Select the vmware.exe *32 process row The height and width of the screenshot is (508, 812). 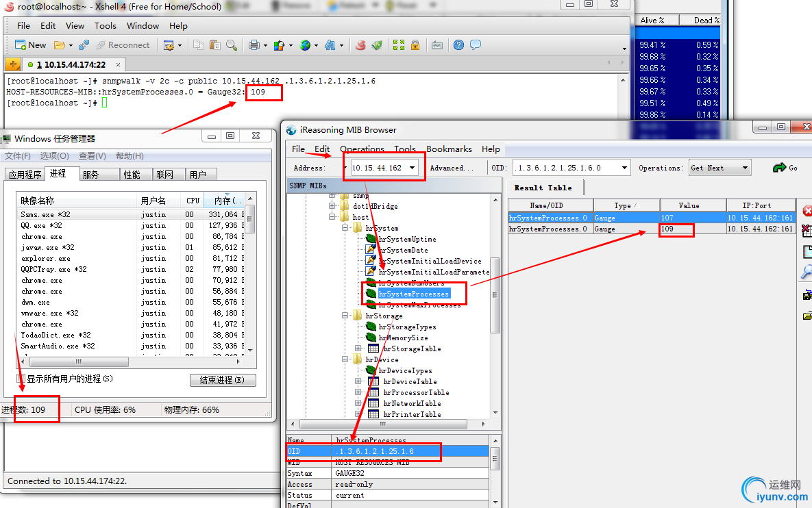(132, 313)
